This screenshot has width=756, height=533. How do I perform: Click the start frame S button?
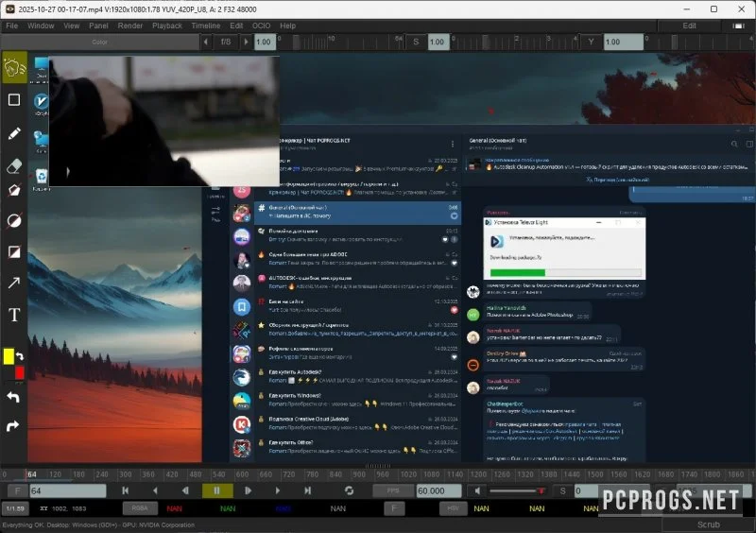tap(562, 491)
